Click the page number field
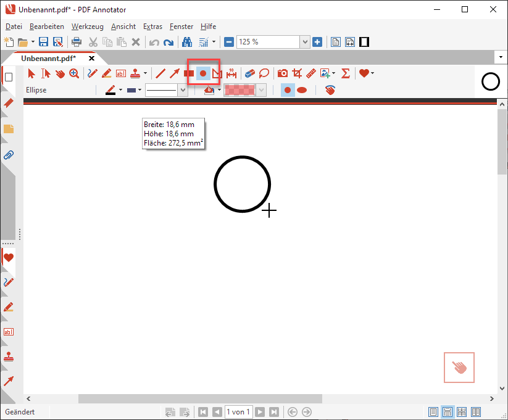This screenshot has height=420, width=508. [x=238, y=412]
